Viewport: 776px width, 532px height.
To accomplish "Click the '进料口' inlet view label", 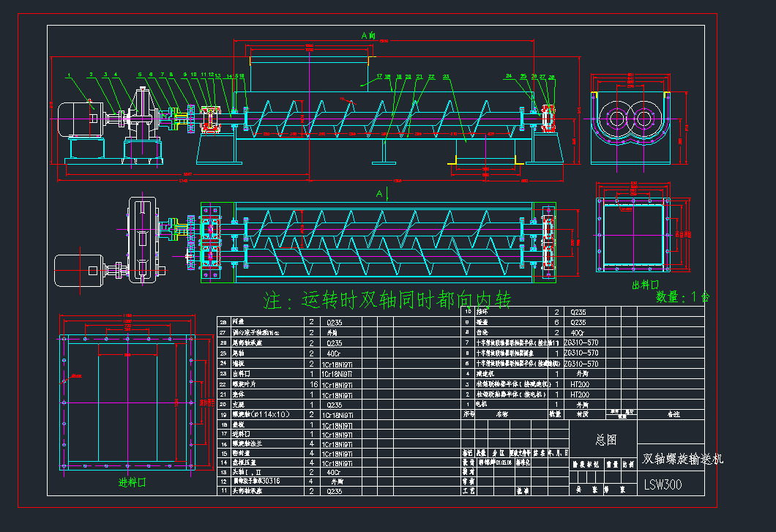I will [133, 482].
